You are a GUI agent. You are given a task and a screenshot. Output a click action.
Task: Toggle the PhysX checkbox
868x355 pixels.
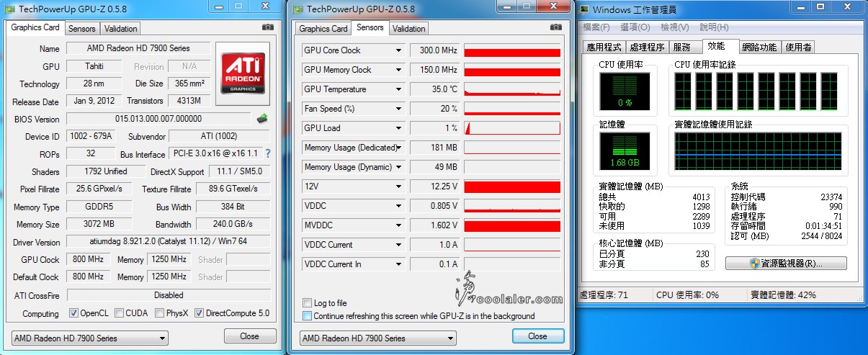click(x=160, y=313)
